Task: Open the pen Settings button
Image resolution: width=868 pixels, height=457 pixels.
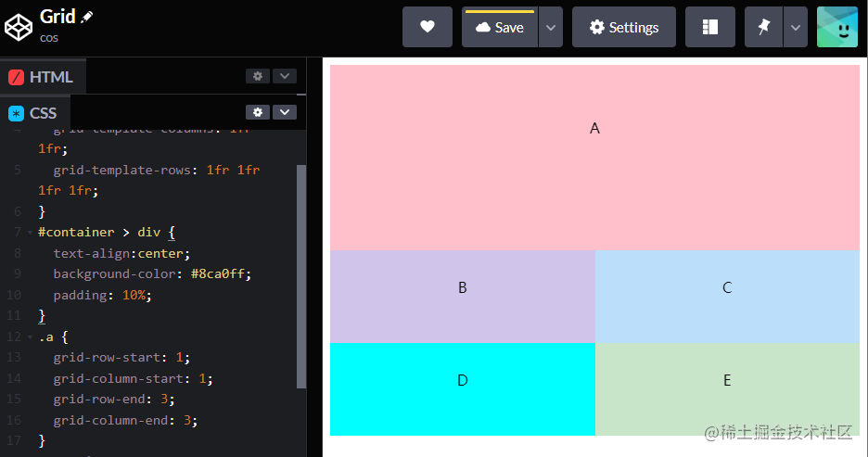Action: [x=623, y=27]
